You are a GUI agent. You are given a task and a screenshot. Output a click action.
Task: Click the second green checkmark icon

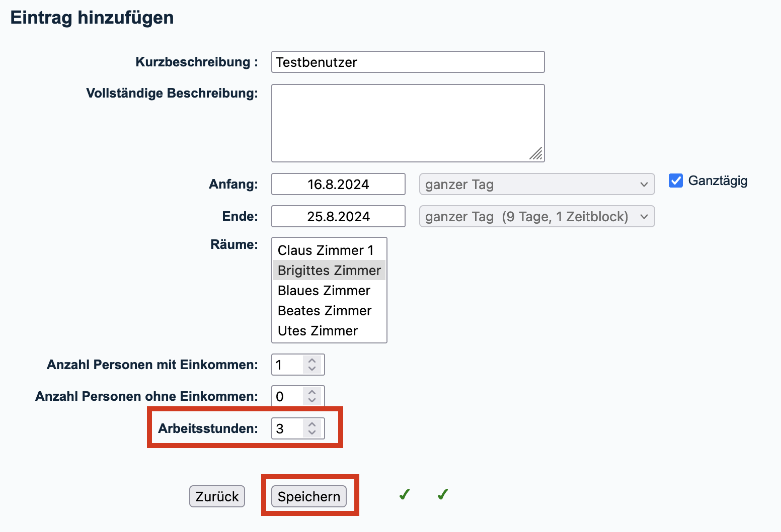tap(442, 495)
